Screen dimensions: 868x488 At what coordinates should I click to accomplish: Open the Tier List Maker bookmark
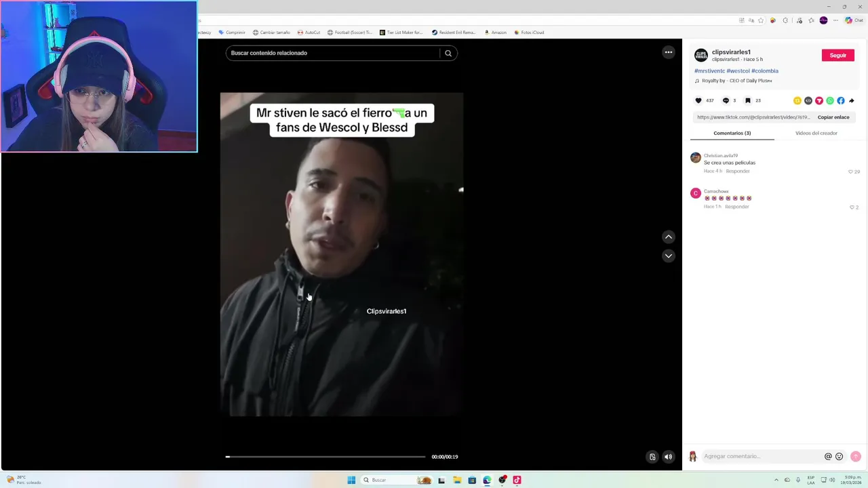point(401,33)
